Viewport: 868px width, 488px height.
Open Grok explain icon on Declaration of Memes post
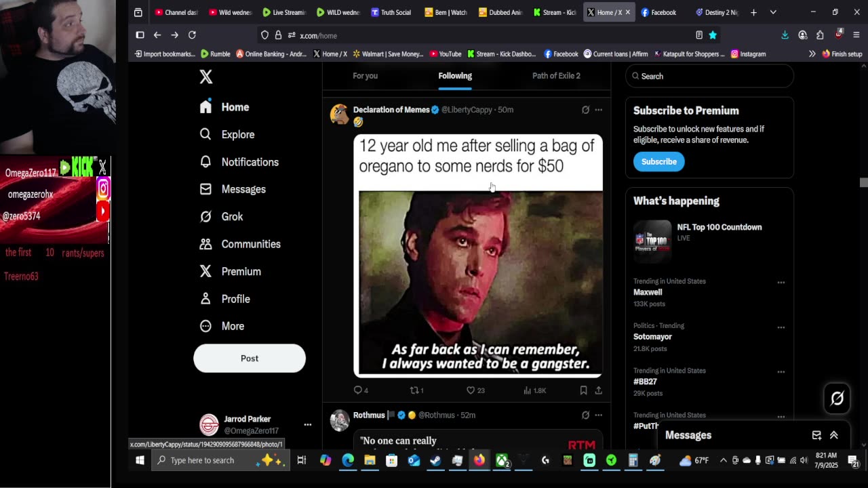(x=585, y=110)
